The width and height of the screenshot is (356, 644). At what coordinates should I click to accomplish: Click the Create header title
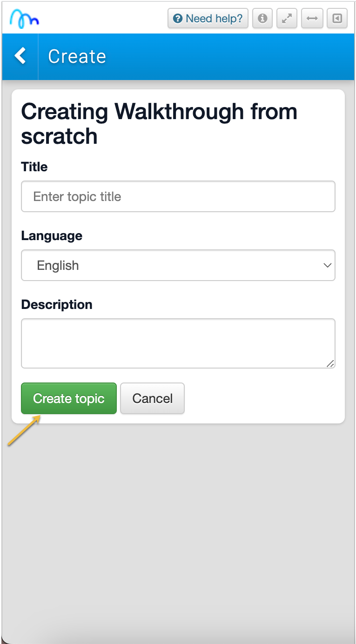pyautogui.click(x=77, y=56)
